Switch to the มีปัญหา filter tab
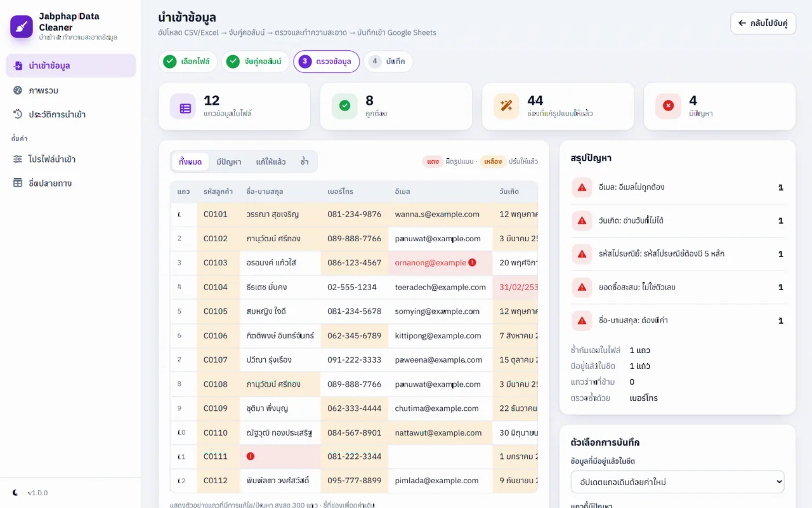The image size is (812, 508). (x=228, y=162)
